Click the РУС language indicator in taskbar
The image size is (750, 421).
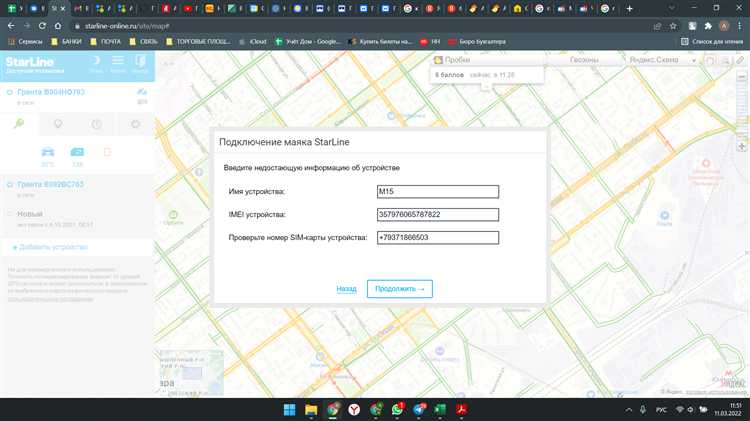coord(661,410)
